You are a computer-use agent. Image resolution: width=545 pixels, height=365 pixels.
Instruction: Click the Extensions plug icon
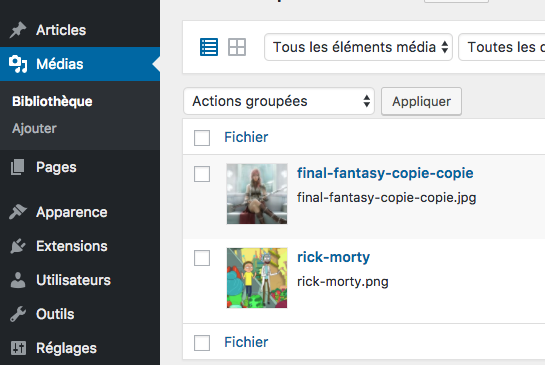pyautogui.click(x=18, y=246)
